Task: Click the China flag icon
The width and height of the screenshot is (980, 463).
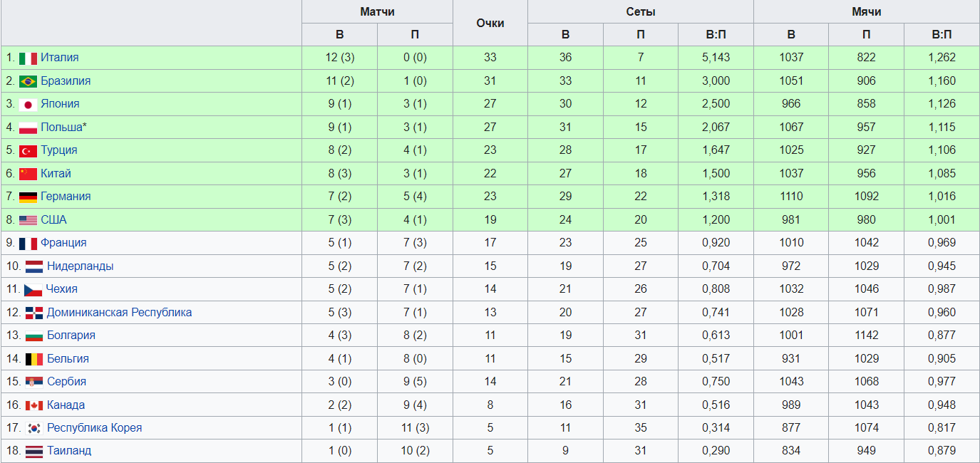Action: (x=28, y=174)
